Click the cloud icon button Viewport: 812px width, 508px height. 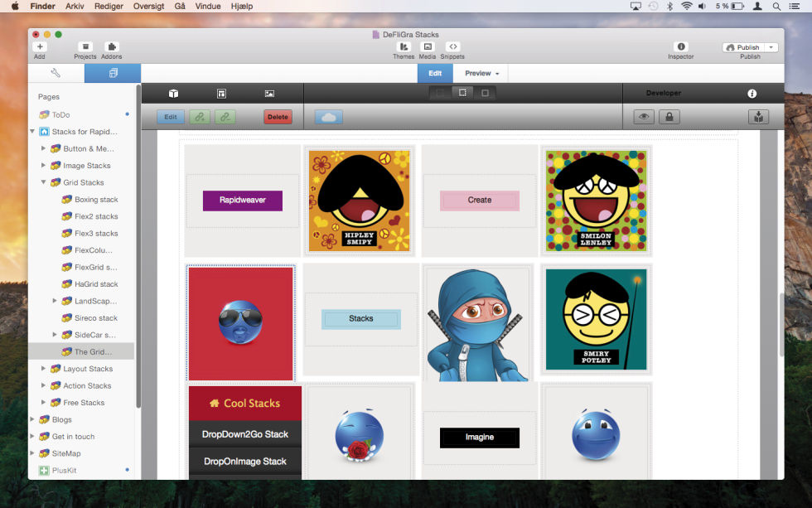coord(329,117)
